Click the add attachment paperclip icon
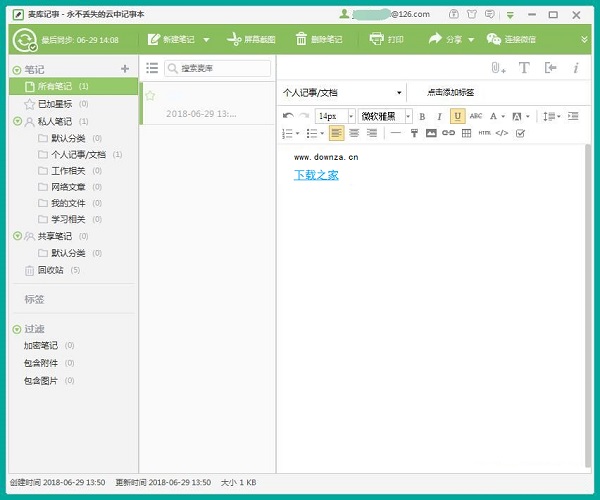The height and width of the screenshot is (500, 600). pos(497,68)
